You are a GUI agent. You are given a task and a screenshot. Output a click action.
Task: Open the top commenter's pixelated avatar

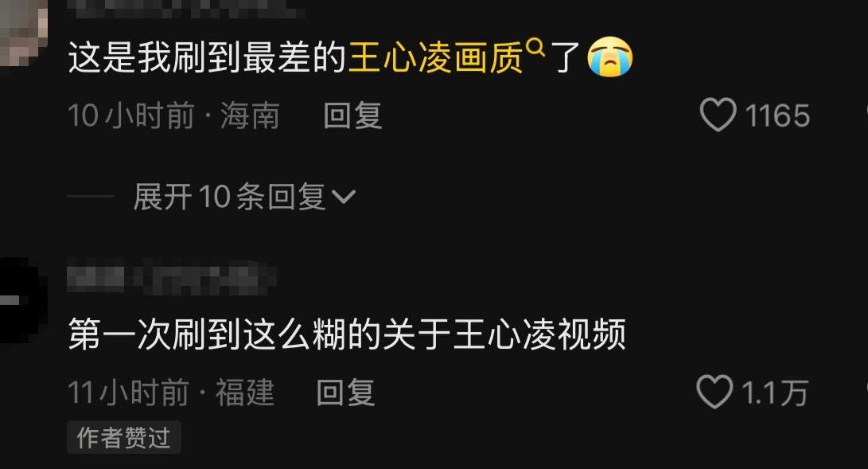click(21, 32)
